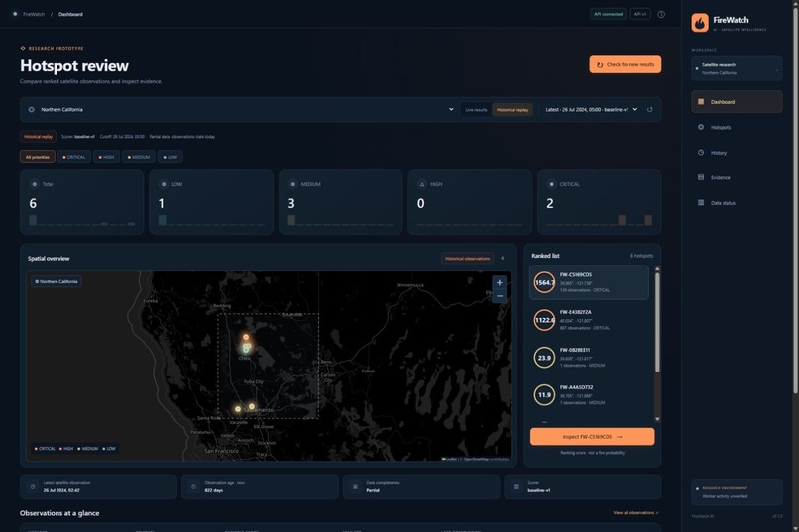This screenshot has height=532, width=799.
Task: Click the icon beside Data completeness
Action: coord(355,487)
